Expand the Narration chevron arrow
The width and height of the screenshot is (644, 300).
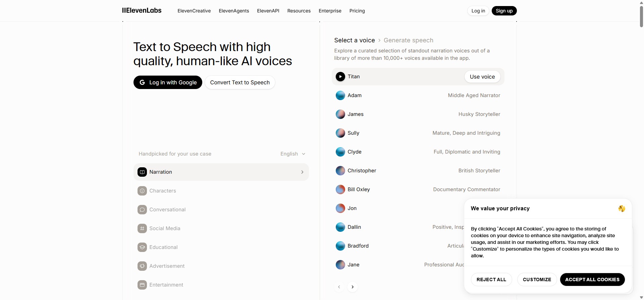pyautogui.click(x=302, y=172)
